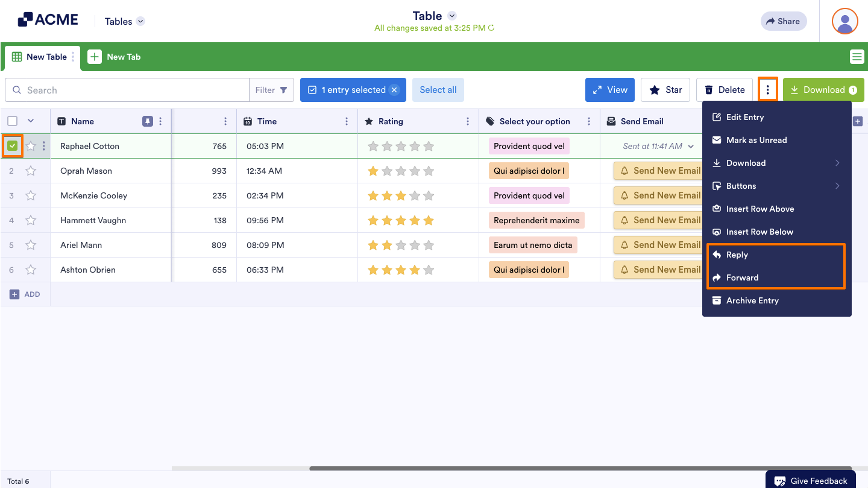Expand the Sent at 11:41 AM dropdown
This screenshot has height=488, width=868.
[691, 146]
